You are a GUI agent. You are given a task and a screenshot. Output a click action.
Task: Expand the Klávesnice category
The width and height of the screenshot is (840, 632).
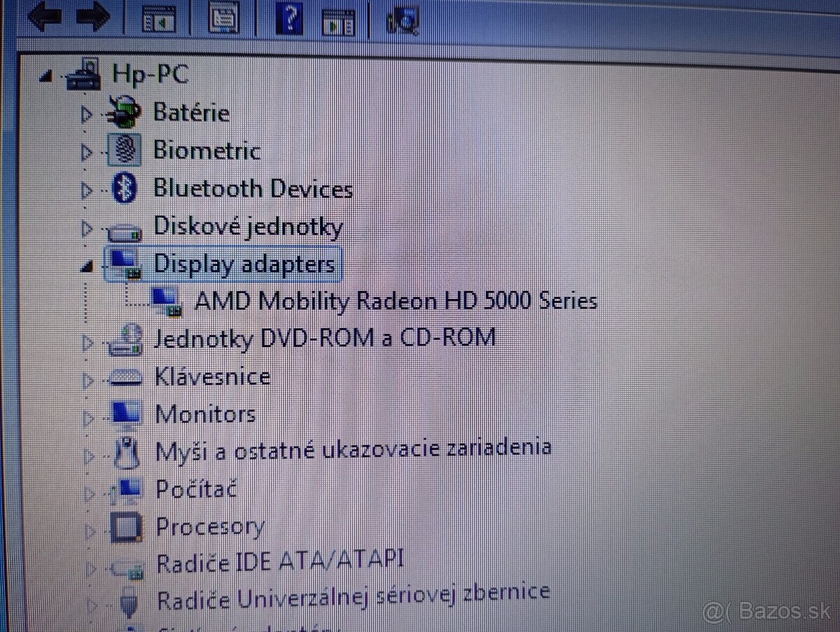click(87, 380)
